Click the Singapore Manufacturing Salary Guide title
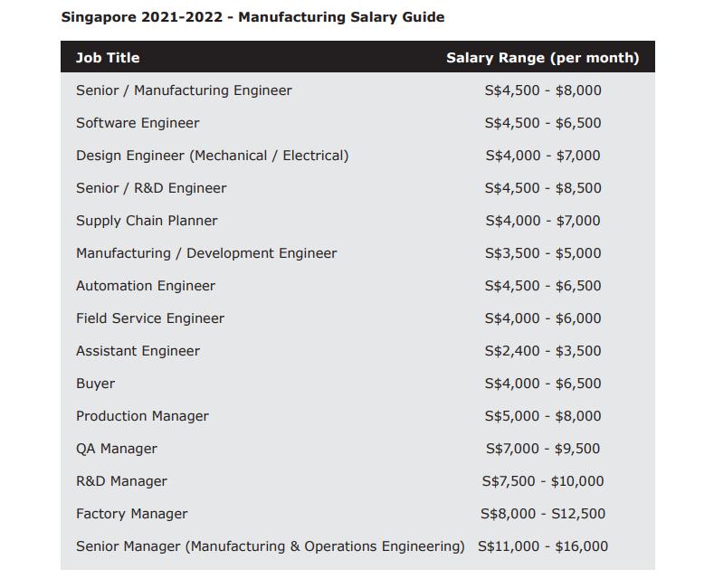Viewport: 714px width, 588px height. (x=252, y=17)
